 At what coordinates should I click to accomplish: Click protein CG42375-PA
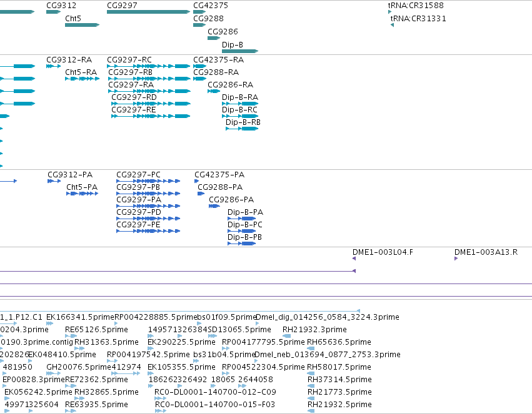(219, 175)
